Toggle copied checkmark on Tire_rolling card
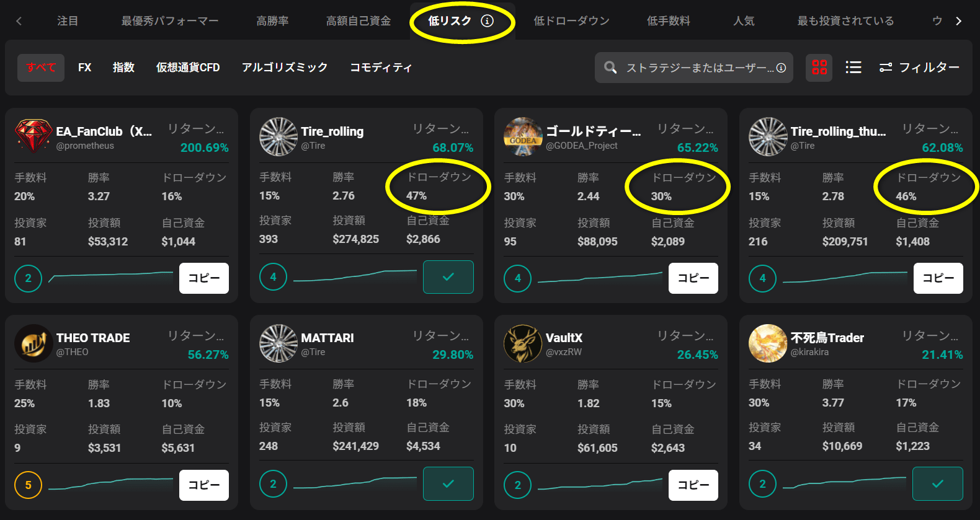This screenshot has width=980, height=520. pos(448,277)
